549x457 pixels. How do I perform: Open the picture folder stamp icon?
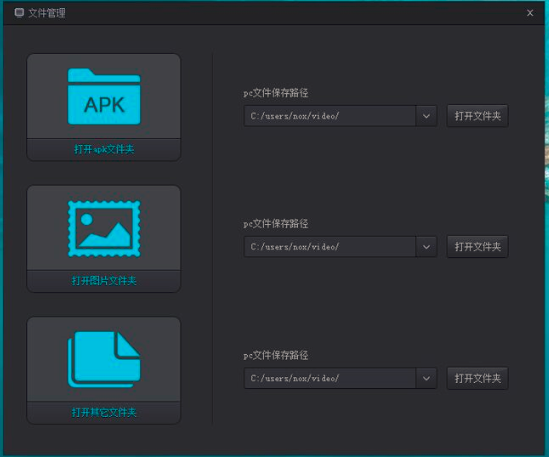pyautogui.click(x=104, y=228)
